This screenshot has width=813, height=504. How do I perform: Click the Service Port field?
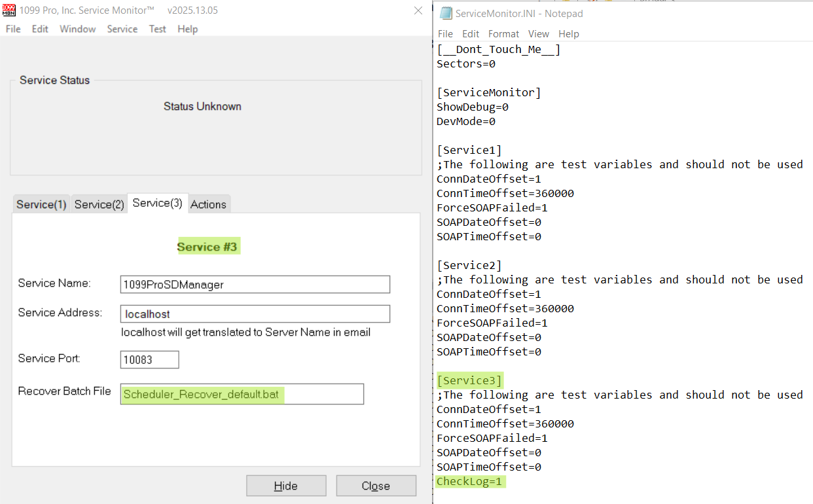tap(149, 359)
